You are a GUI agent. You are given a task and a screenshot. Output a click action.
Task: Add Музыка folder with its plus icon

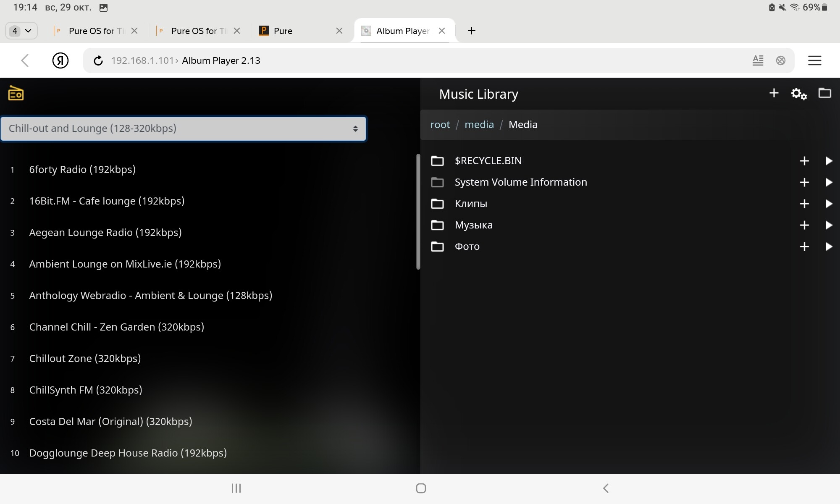coord(804,225)
